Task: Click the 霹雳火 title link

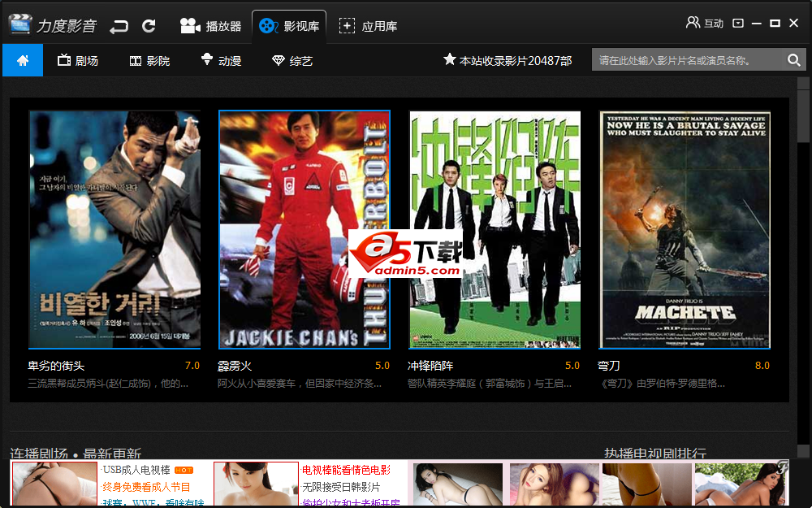Action: pos(235,366)
